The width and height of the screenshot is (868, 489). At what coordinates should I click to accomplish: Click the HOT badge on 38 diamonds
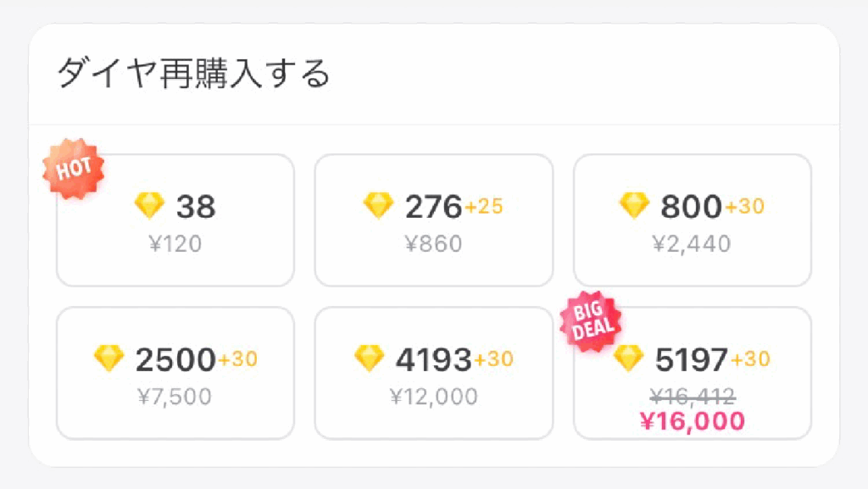73,169
